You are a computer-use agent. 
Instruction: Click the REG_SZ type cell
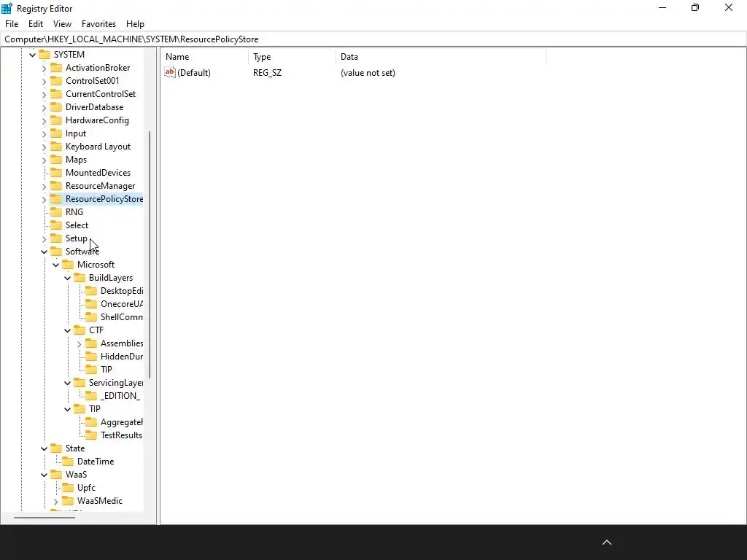(x=267, y=73)
